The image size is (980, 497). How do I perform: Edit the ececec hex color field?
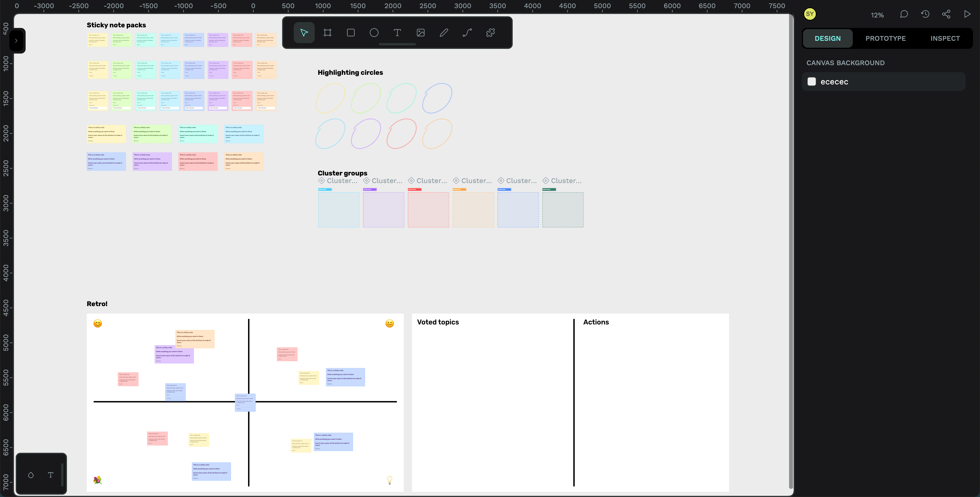[834, 82]
